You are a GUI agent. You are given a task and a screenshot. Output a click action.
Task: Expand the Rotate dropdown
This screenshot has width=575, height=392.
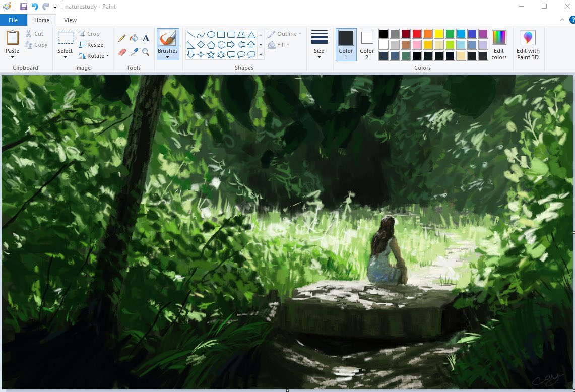coord(107,56)
